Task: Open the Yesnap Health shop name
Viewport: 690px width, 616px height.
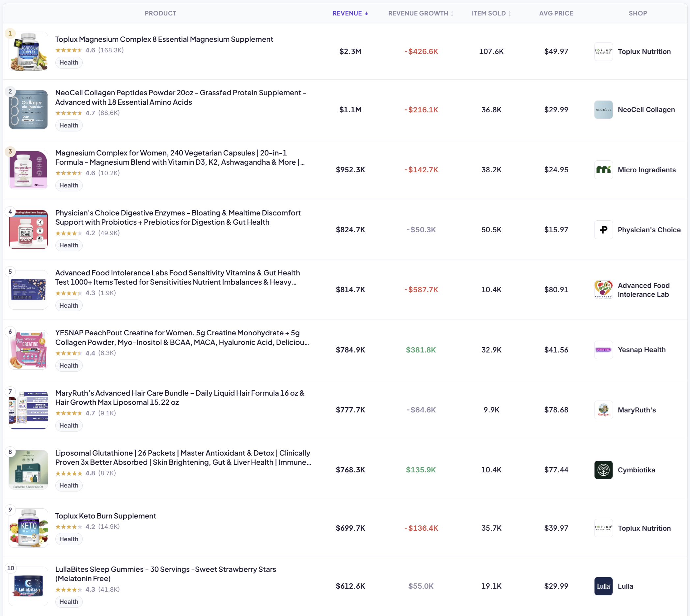Action: pos(641,350)
